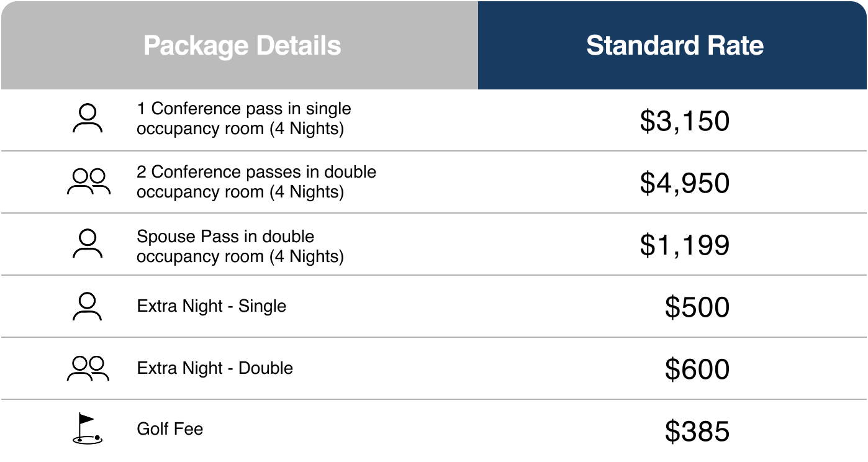Click the two-person icon beside Extra Night - Double
This screenshot has height=462, width=868.
88,368
